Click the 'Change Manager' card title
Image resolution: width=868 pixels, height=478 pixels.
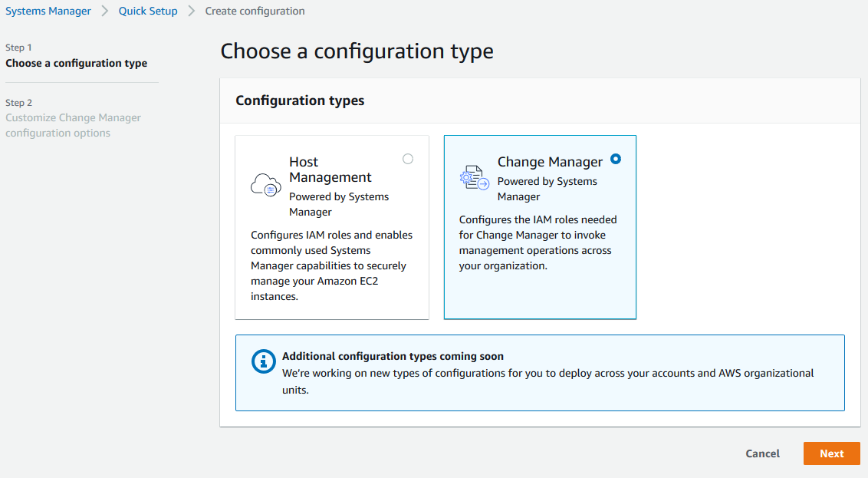click(x=550, y=162)
